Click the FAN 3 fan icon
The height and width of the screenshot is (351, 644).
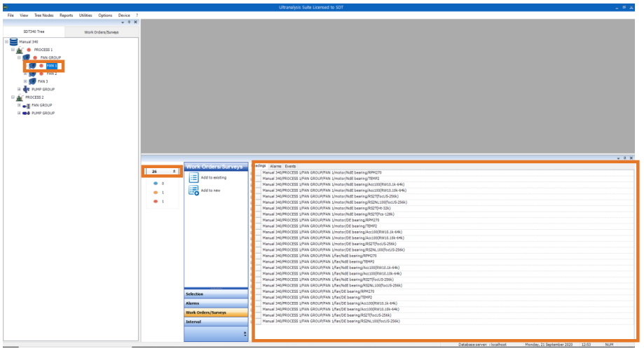(32, 81)
